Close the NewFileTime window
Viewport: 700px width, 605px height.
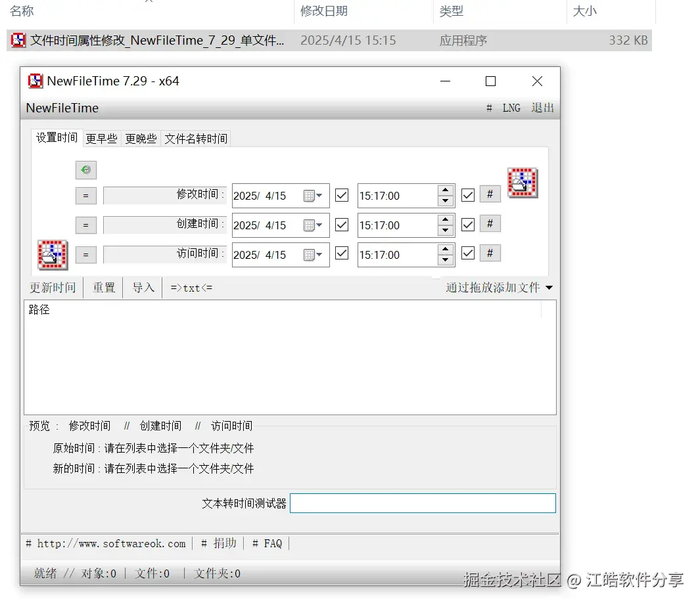pyautogui.click(x=537, y=81)
